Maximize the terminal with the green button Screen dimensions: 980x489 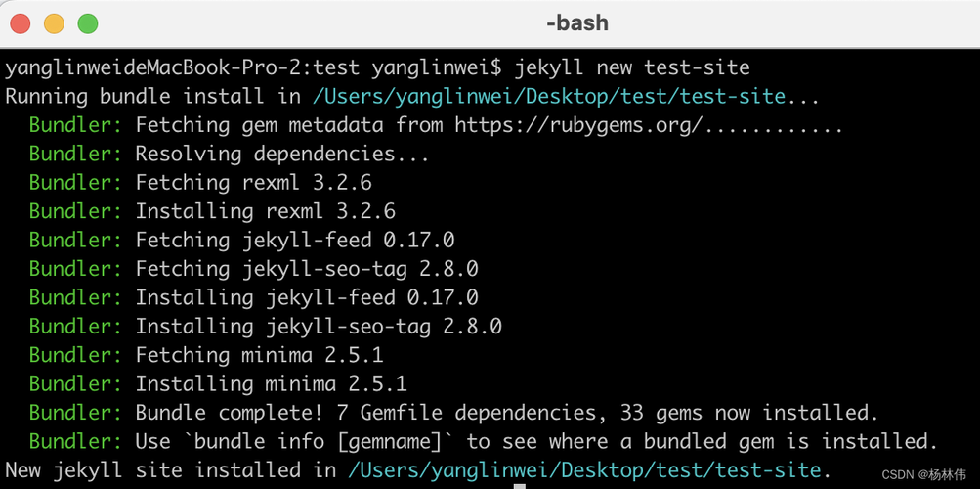(x=88, y=23)
